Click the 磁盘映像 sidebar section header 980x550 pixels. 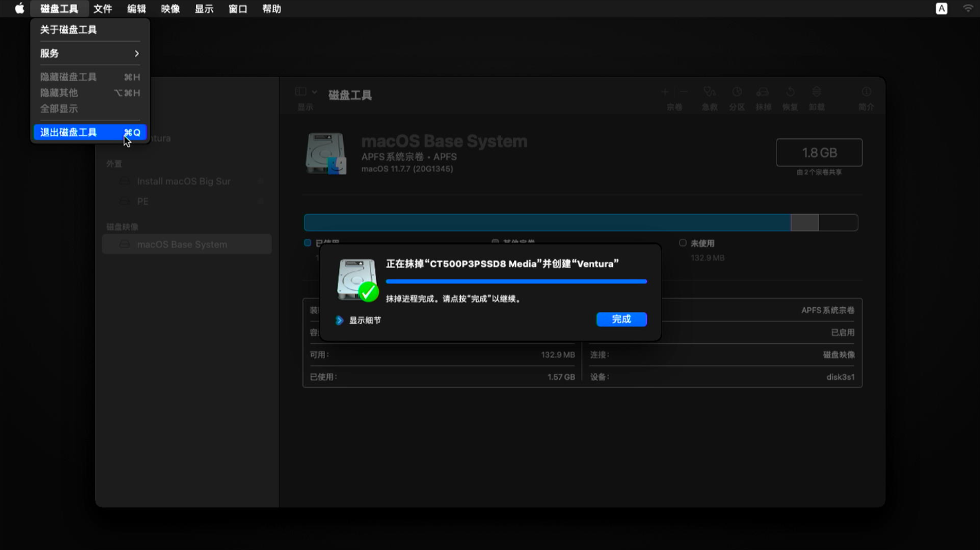[x=122, y=227]
